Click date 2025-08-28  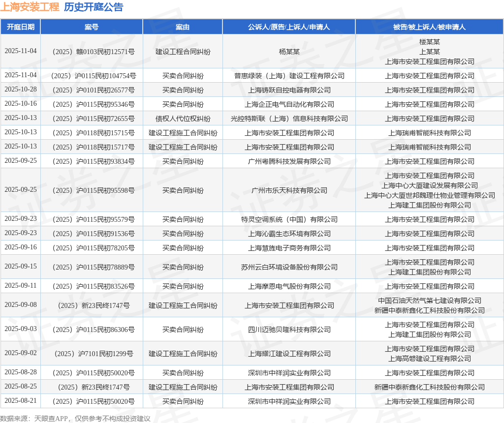click(x=21, y=372)
